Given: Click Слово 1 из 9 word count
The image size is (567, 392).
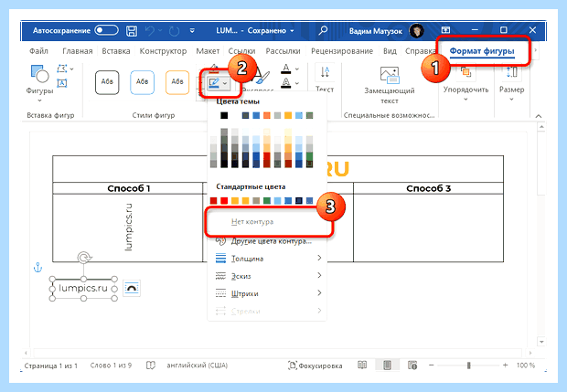Looking at the screenshot, I should 111,366.
